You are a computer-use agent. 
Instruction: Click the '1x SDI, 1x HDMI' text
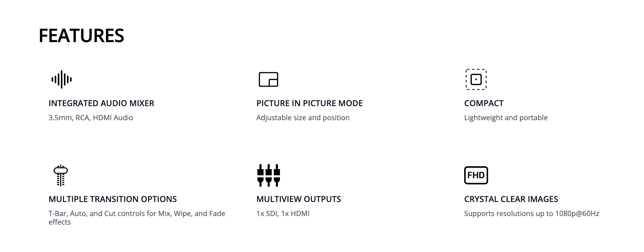(283, 214)
